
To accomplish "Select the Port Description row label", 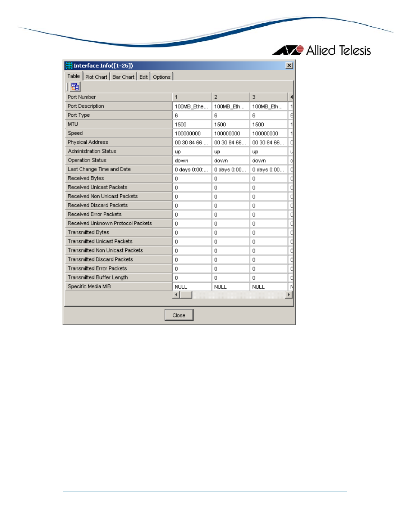I will 118,106.
